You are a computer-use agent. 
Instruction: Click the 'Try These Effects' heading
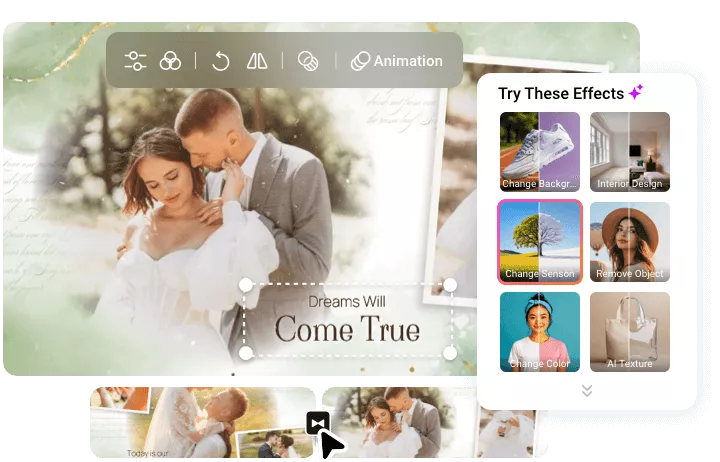tap(561, 94)
